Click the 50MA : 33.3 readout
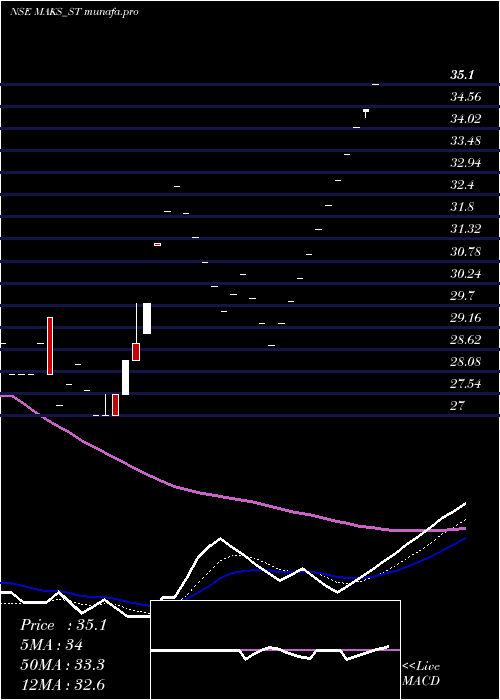The height and width of the screenshot is (700, 500). click(x=62, y=665)
